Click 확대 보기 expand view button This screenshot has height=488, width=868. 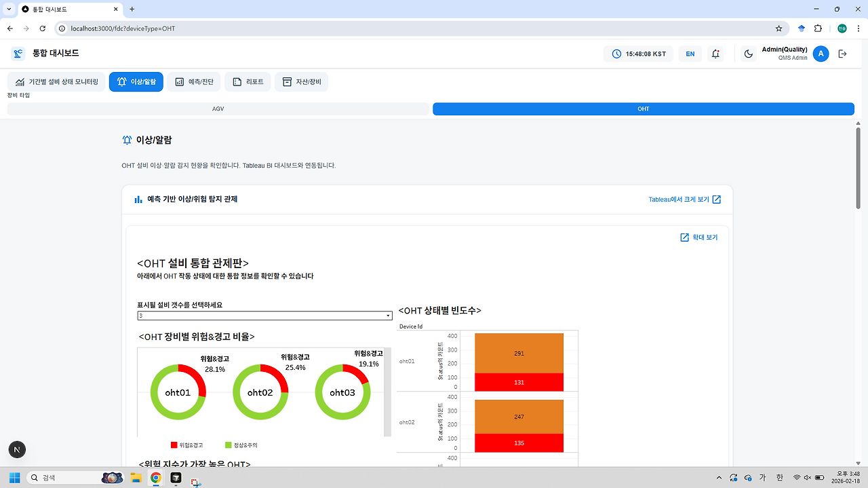698,238
